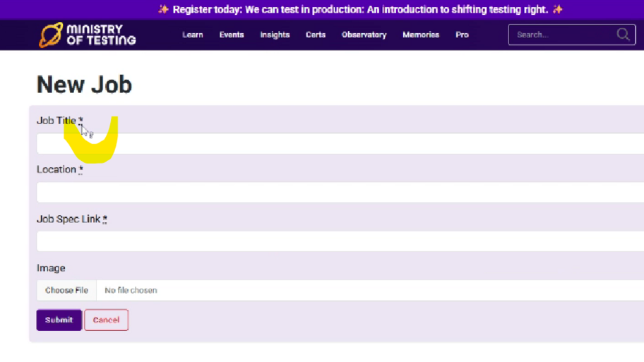Click the magnifying glass search icon
Image resolution: width=644 pixels, height=362 pixels.
[x=623, y=35]
